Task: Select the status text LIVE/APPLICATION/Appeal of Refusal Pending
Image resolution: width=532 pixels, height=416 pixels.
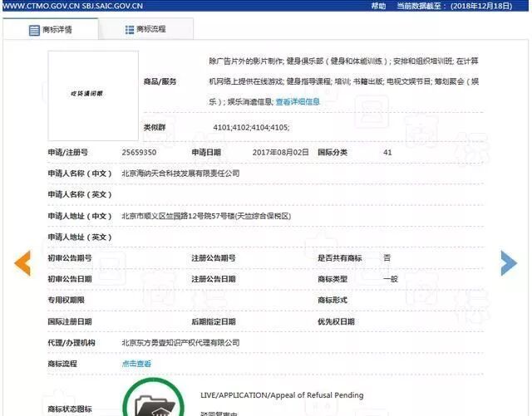Action: pyautogui.click(x=282, y=395)
